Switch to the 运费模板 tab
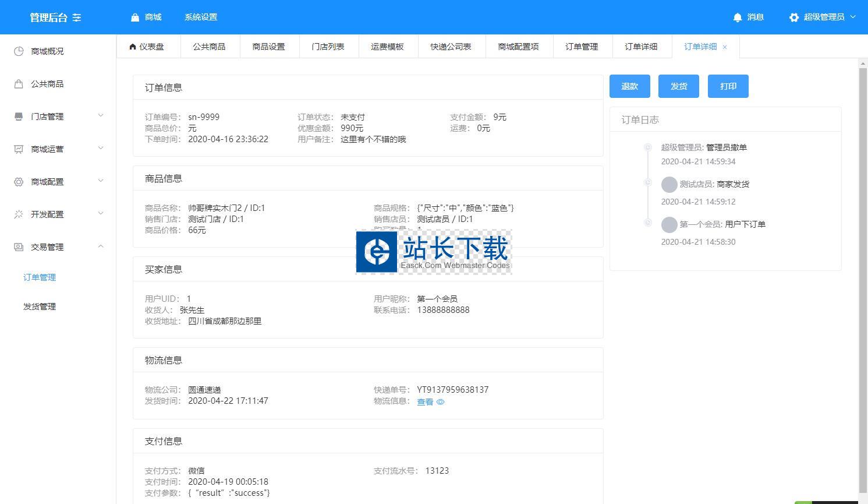 [387, 47]
